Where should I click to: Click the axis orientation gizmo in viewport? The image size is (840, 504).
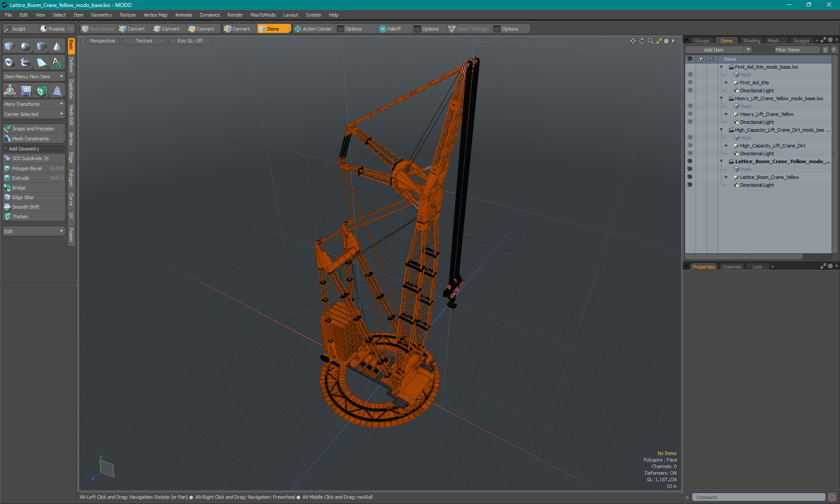pos(104,469)
